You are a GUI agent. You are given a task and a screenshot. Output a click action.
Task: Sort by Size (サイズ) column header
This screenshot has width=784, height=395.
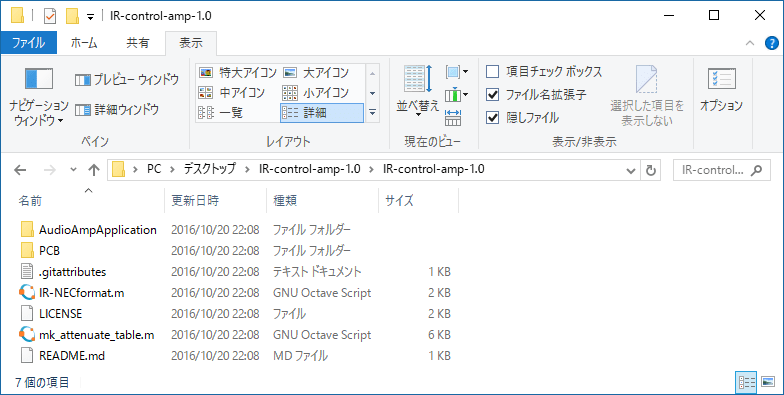click(400, 201)
